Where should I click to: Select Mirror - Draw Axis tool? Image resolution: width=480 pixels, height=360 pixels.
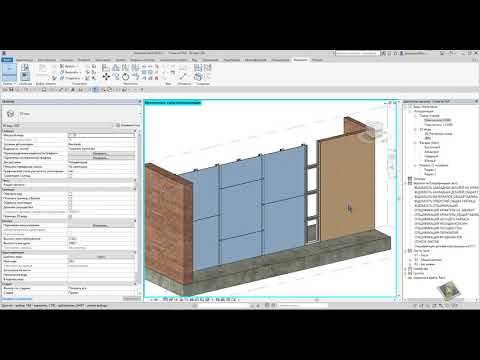pos(135,68)
